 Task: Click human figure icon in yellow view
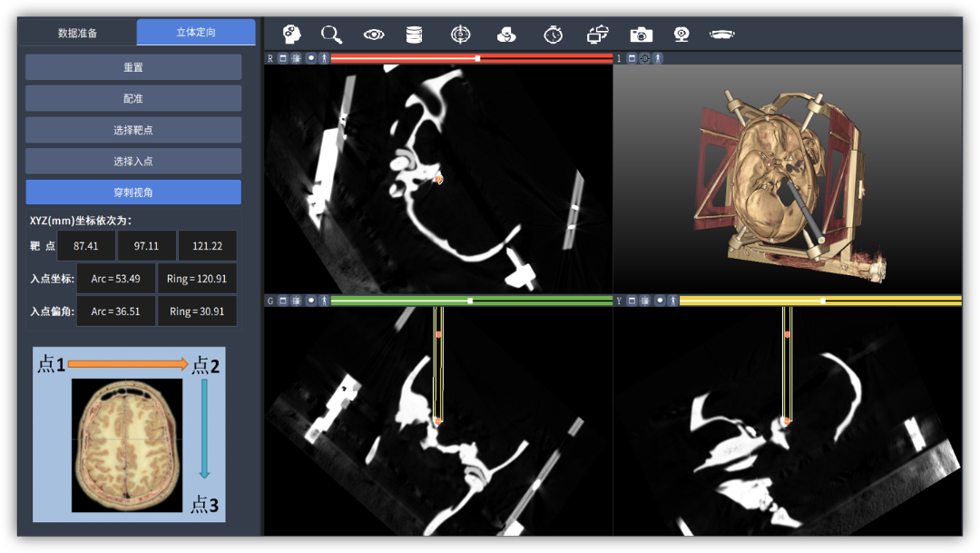click(673, 301)
